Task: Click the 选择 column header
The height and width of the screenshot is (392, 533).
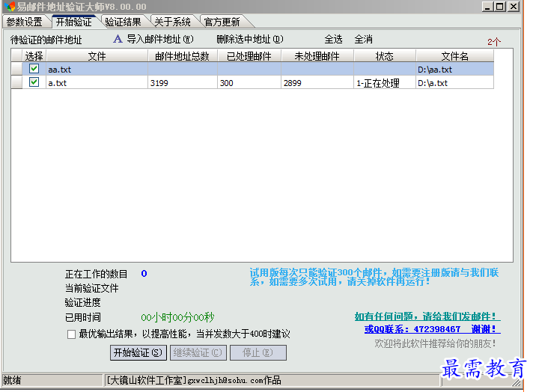Action: (x=34, y=55)
